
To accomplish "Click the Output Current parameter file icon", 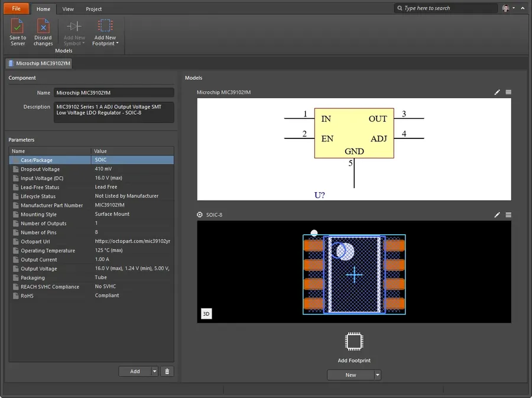I will tap(15, 260).
